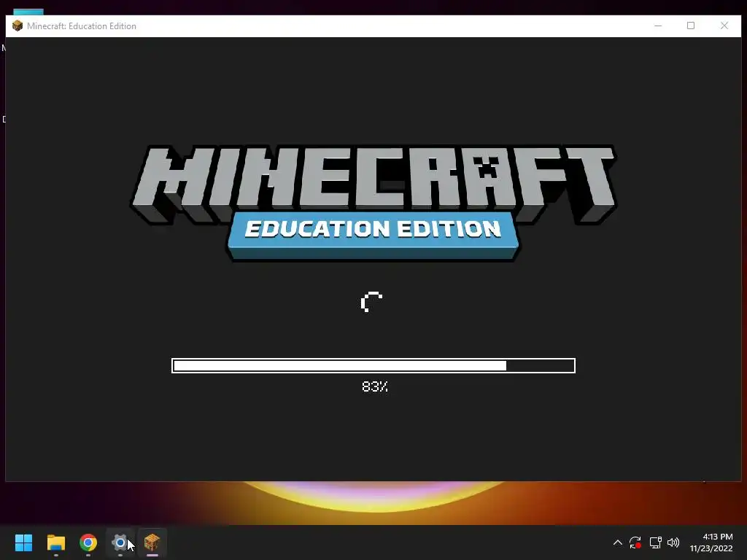Viewport: 747px width, 560px height.
Task: Click the 11/23/2022 date in the taskbar
Action: (x=711, y=548)
